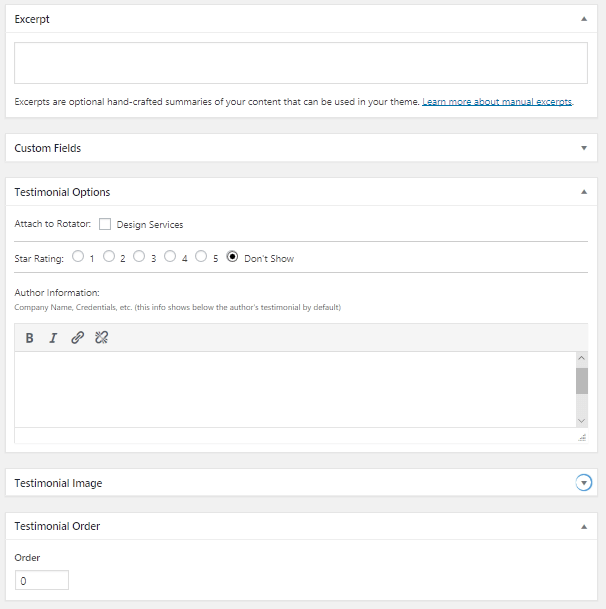
Task: Insert link in Author Information editor
Action: [x=77, y=338]
